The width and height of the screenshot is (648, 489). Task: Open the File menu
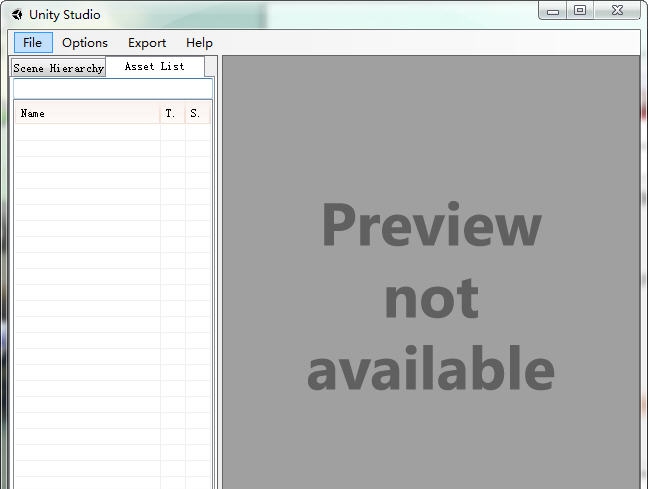tap(33, 43)
